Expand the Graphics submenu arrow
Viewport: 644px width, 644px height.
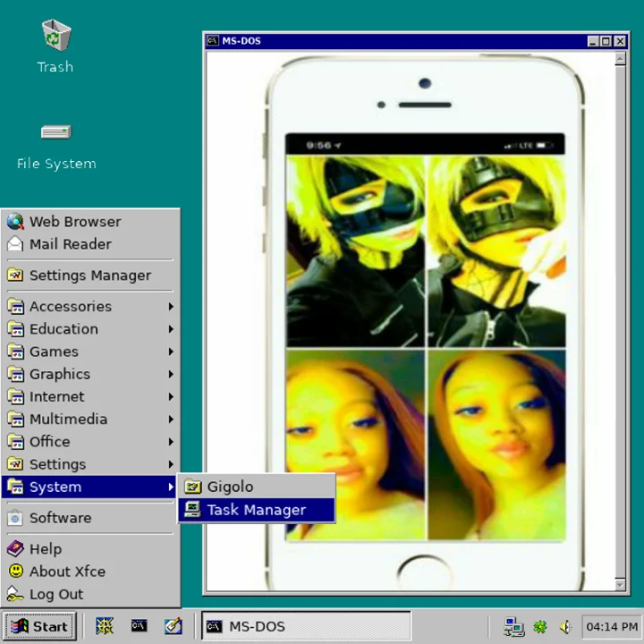click(171, 374)
